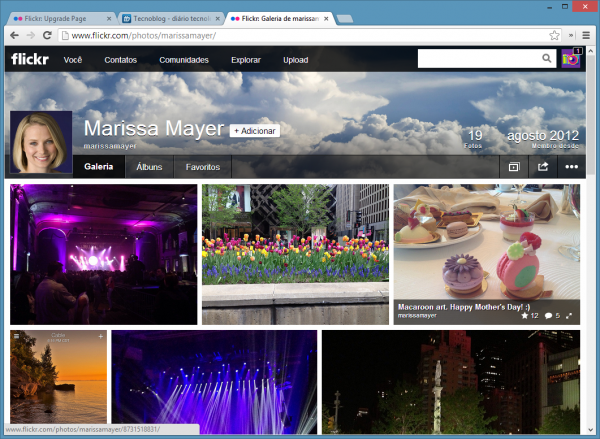Select the Álbuns tab
This screenshot has height=439, width=600.
149,167
